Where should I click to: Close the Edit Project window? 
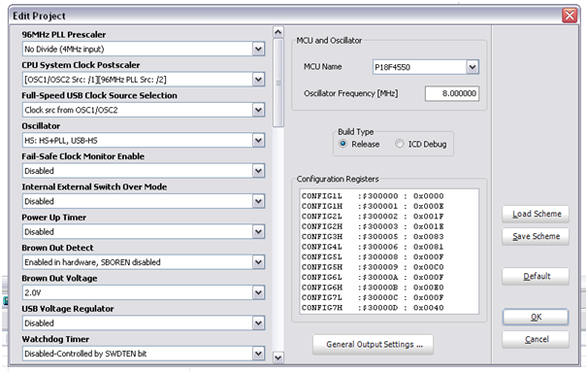tap(570, 16)
